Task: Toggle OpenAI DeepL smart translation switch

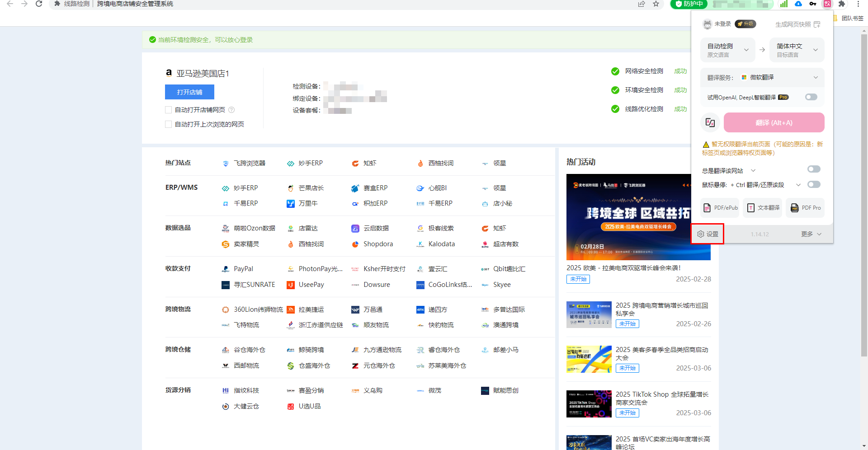Action: click(811, 97)
